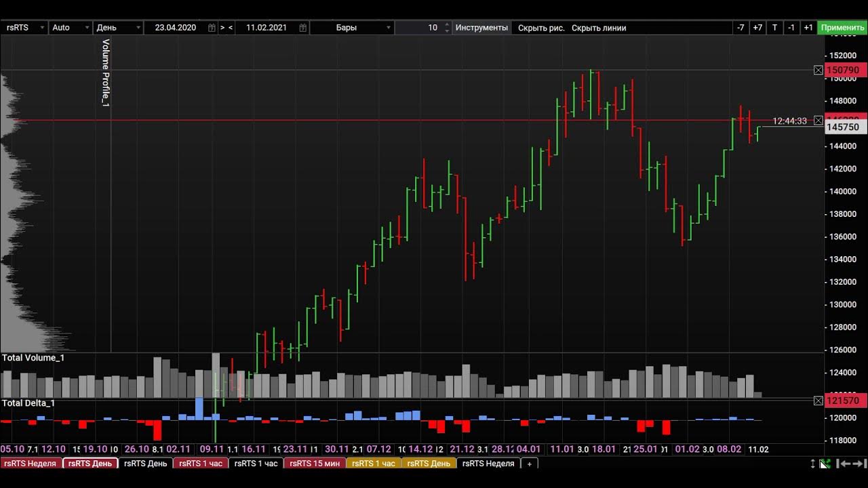Shift chart by -1 day

791,28
